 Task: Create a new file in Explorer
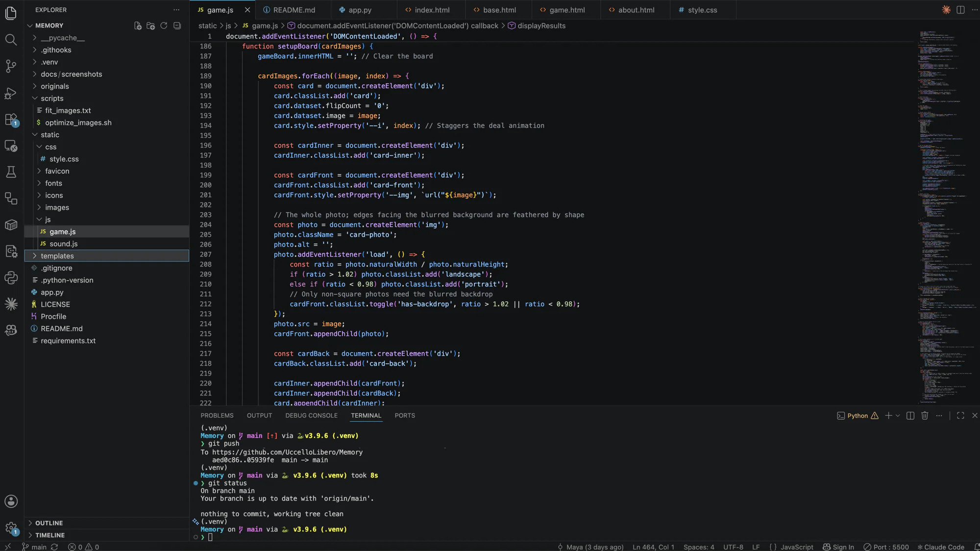138,25
